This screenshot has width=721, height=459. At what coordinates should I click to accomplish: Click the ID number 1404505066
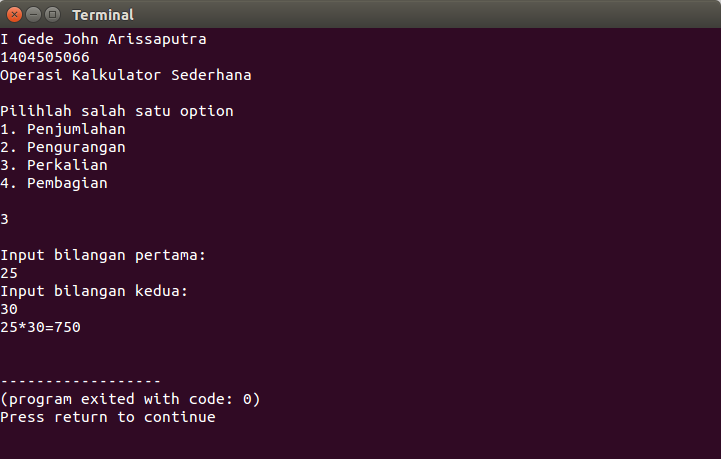(45, 57)
